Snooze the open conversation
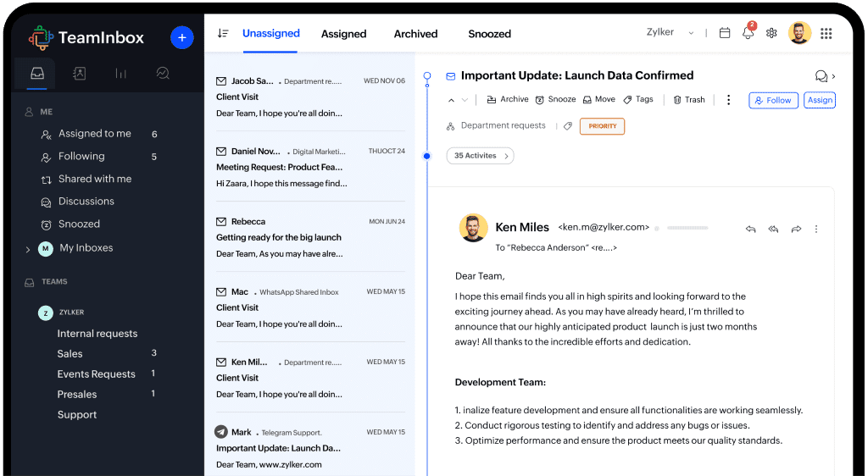The width and height of the screenshot is (868, 476). pyautogui.click(x=555, y=99)
